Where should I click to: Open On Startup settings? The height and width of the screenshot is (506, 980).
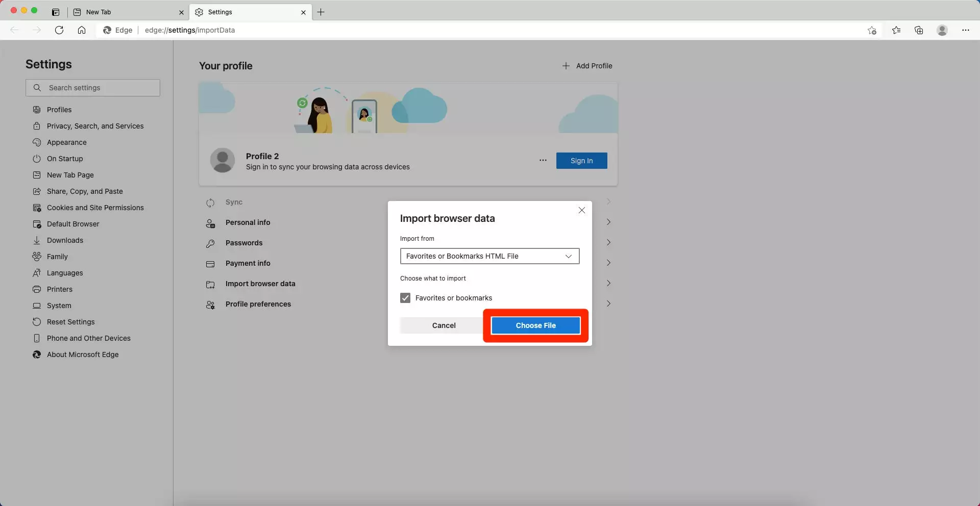(65, 159)
